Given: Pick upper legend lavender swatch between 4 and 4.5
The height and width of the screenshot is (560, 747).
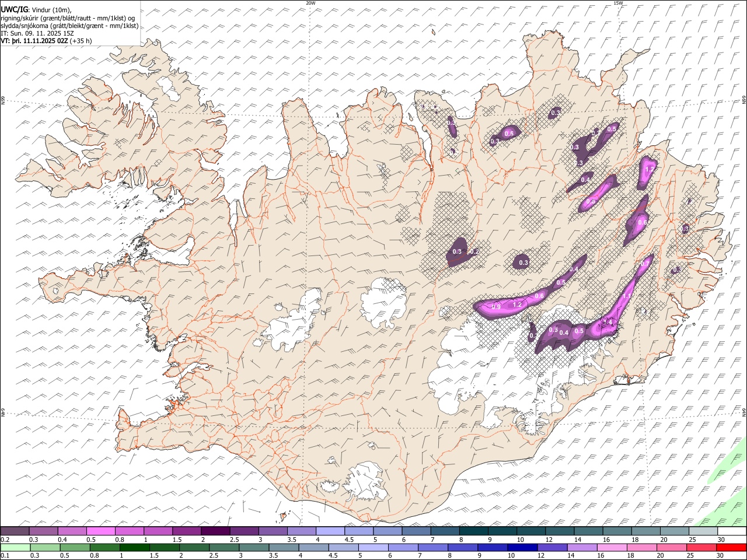Looking at the screenshot, I should (x=330, y=531).
